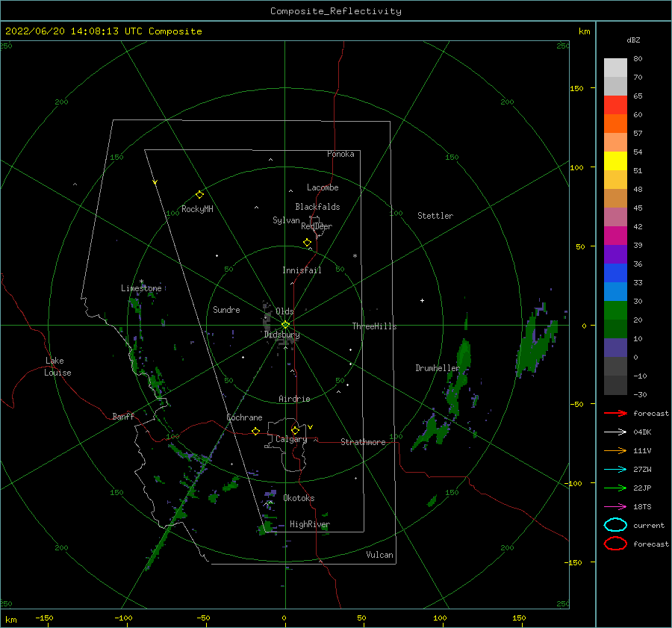Image resolution: width=672 pixels, height=628 pixels.
Task: Click the 80 dBZ white color swatch
Action: click(x=615, y=67)
